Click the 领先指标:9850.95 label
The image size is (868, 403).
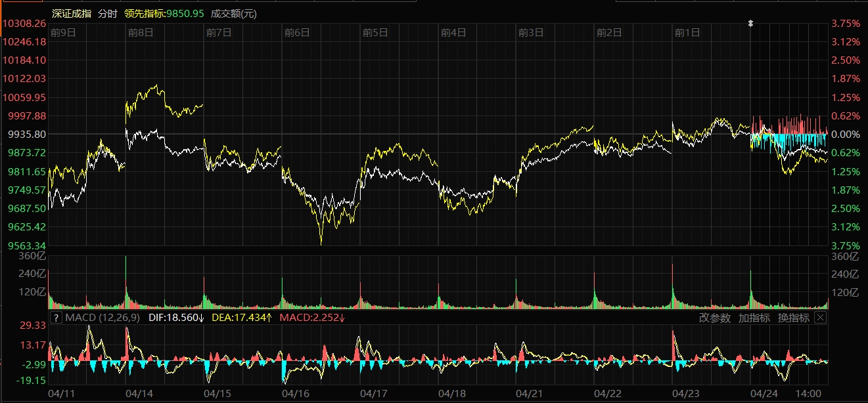point(164,13)
